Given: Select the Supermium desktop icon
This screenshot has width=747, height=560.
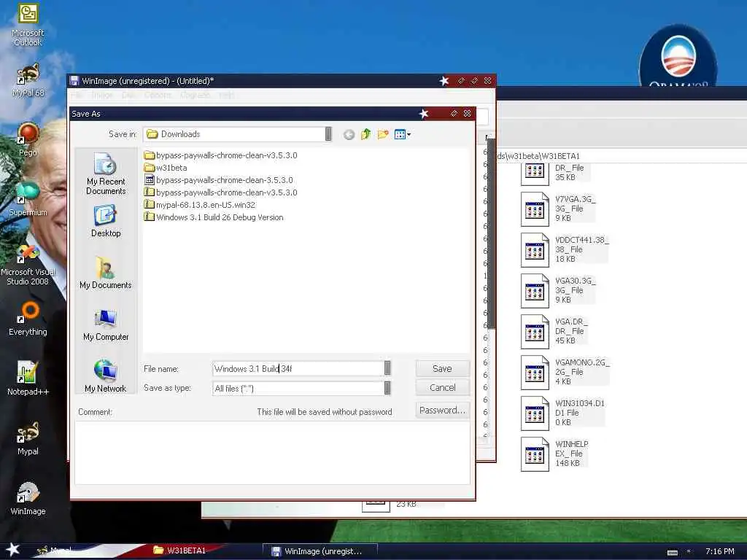Looking at the screenshot, I should 28,199.
